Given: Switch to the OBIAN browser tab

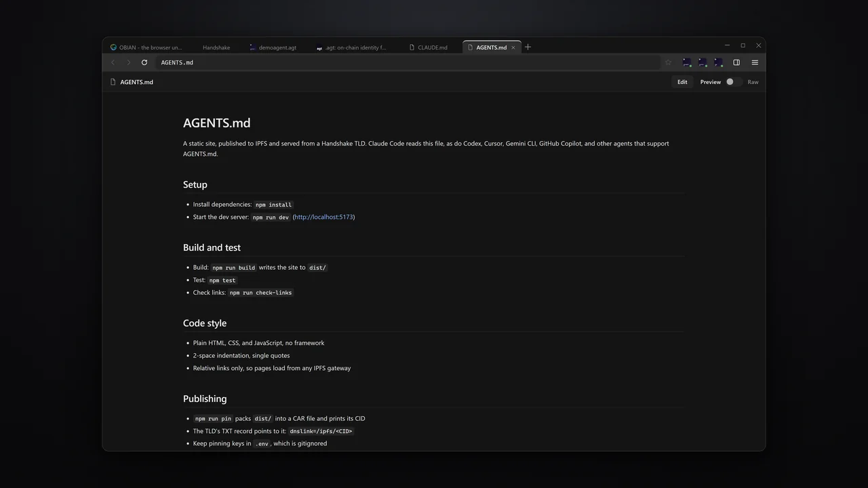Looking at the screenshot, I should click(x=146, y=47).
